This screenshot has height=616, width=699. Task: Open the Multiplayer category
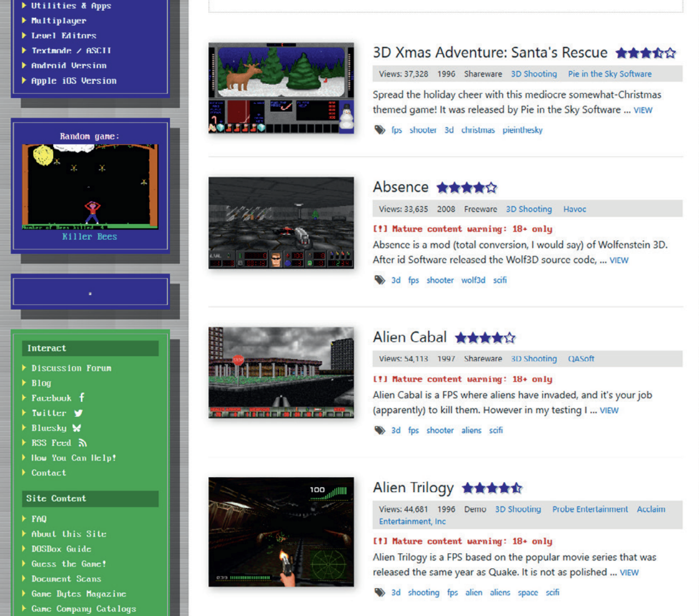pos(59,21)
